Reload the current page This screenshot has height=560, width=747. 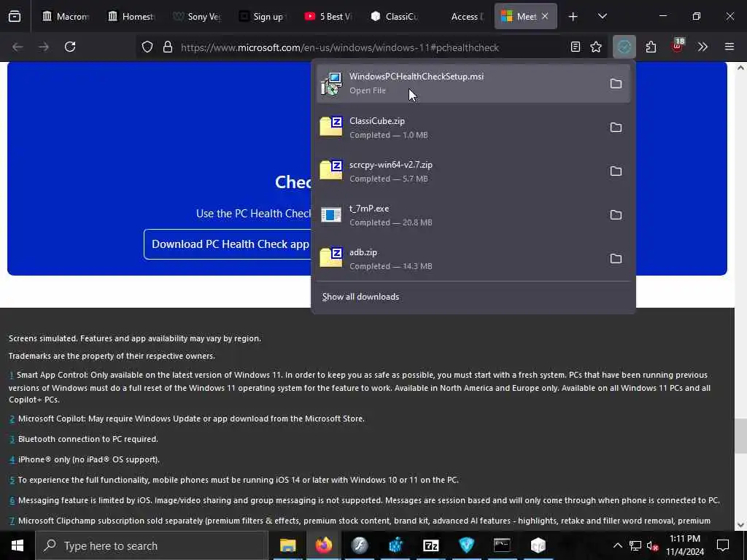[x=70, y=47]
